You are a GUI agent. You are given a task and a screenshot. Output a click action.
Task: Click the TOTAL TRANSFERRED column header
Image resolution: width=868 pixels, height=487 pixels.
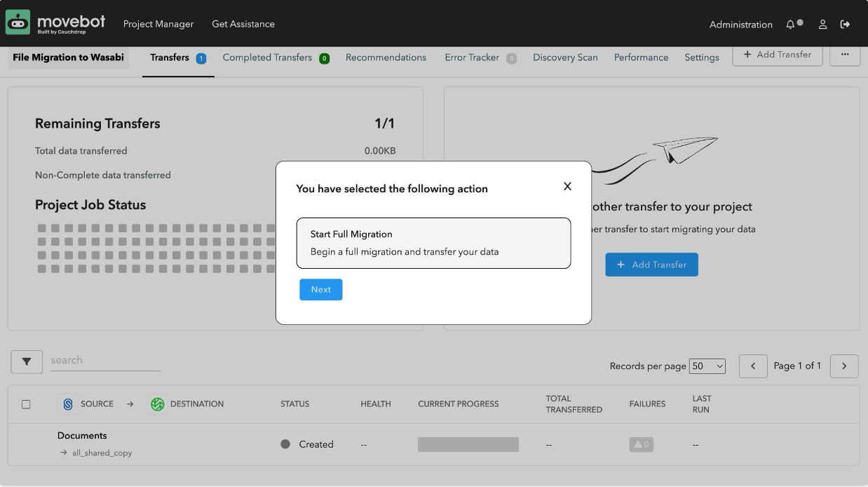click(574, 404)
